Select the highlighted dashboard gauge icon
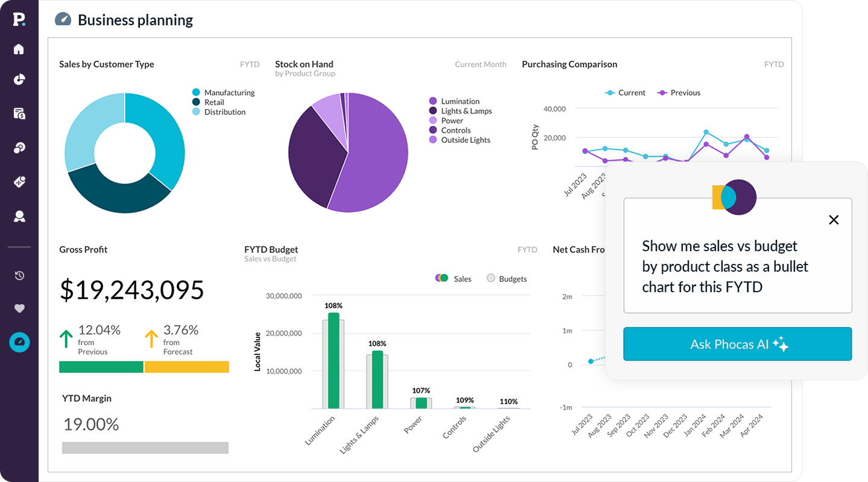 point(19,342)
